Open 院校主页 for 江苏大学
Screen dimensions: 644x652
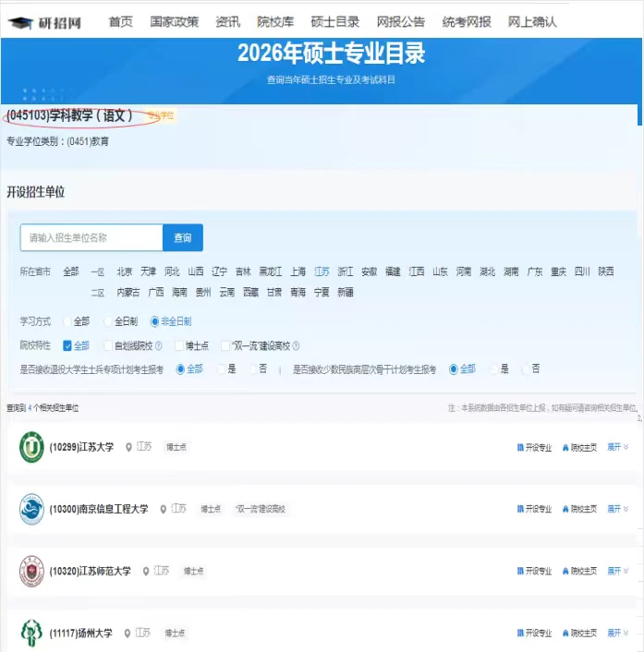click(x=579, y=447)
